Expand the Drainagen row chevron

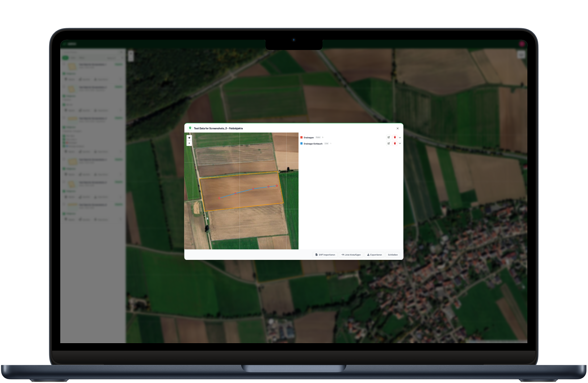tap(400, 138)
